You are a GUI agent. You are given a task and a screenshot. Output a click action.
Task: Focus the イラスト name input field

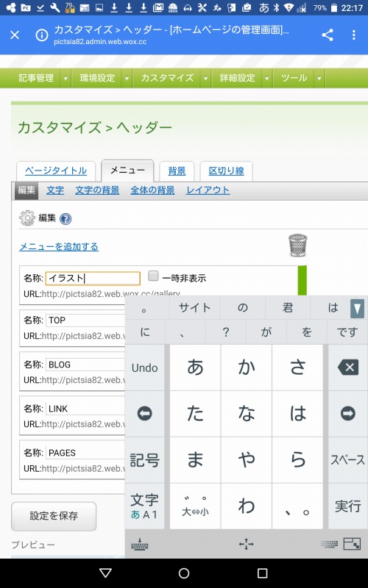click(x=93, y=279)
